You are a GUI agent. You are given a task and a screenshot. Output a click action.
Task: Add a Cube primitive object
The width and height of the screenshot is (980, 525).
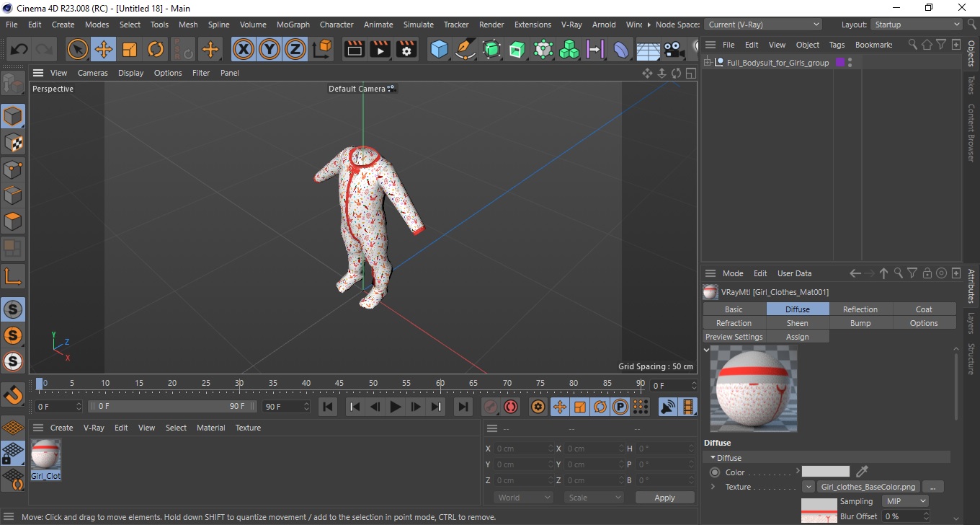pos(440,49)
